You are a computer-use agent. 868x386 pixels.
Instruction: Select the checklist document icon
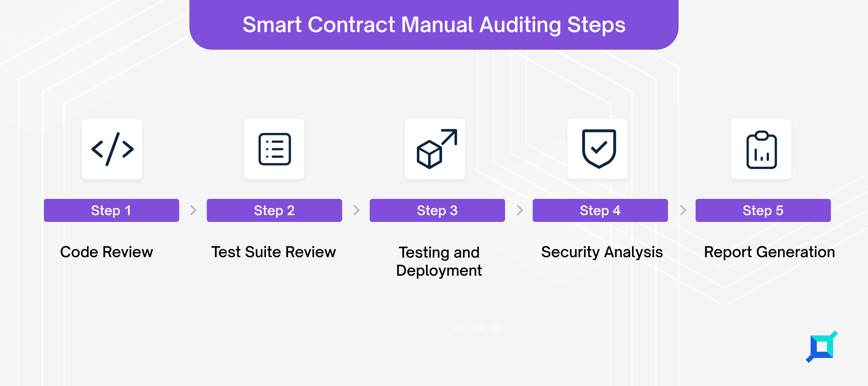pos(274,149)
